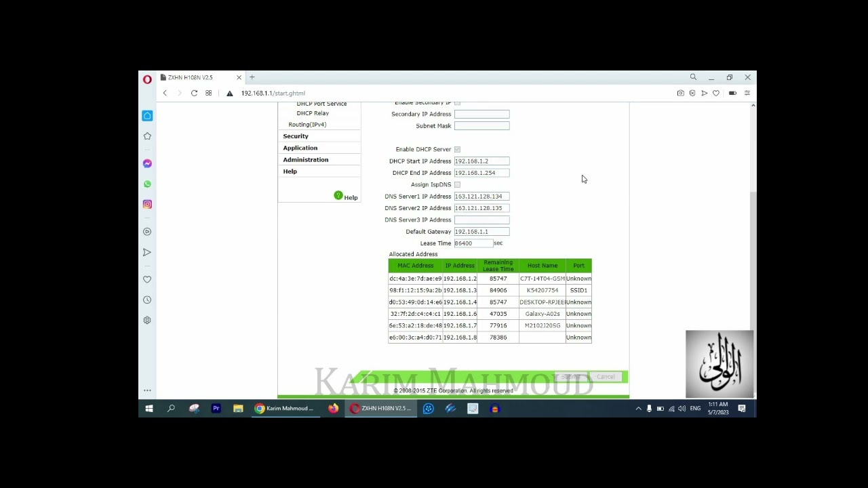Open File Explorer from taskbar
Image resolution: width=868 pixels, height=488 pixels.
(238, 408)
